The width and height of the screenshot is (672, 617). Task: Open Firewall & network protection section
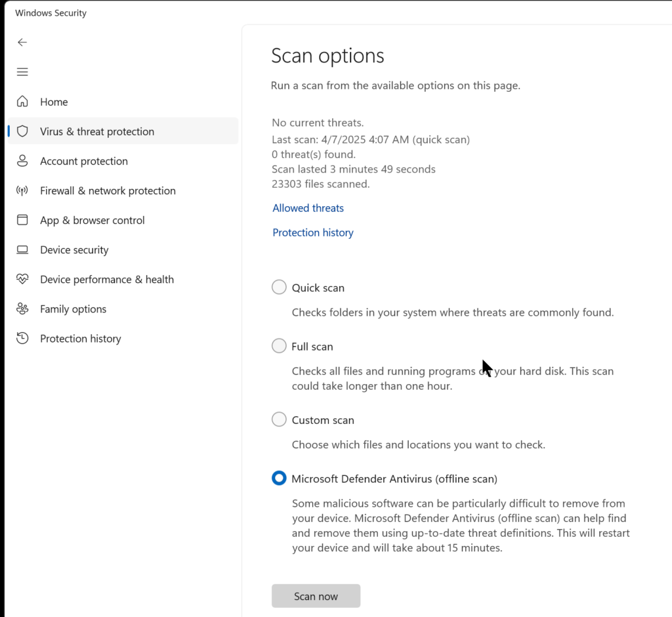point(123,190)
